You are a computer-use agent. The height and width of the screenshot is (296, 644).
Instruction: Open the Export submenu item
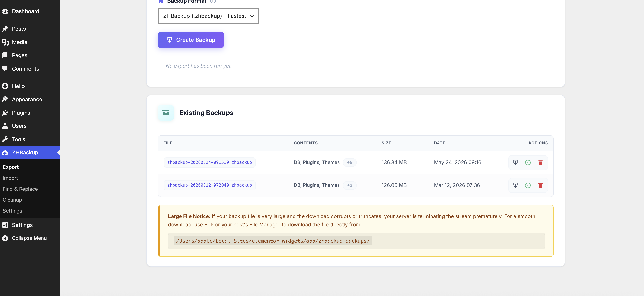coord(11,167)
